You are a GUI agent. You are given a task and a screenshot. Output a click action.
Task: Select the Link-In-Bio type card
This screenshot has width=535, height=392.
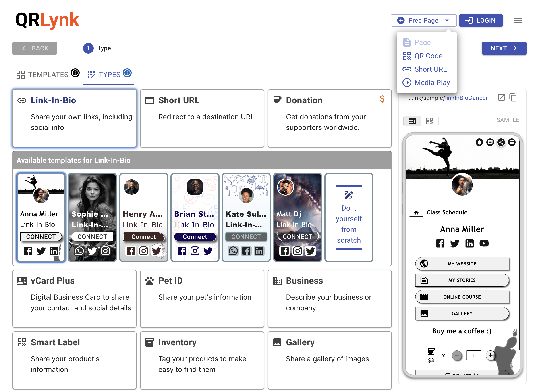pyautogui.click(x=75, y=118)
